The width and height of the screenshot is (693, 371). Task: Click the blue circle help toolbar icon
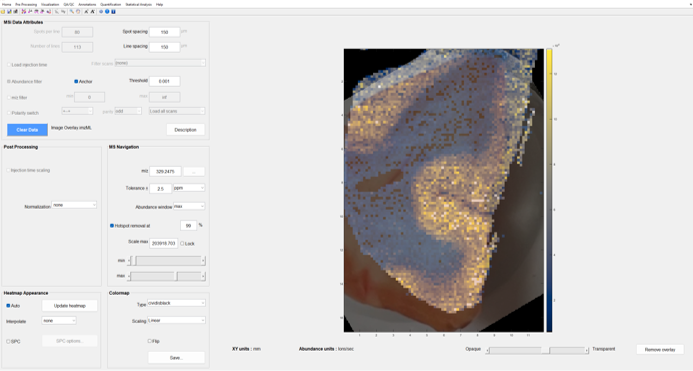(x=107, y=11)
